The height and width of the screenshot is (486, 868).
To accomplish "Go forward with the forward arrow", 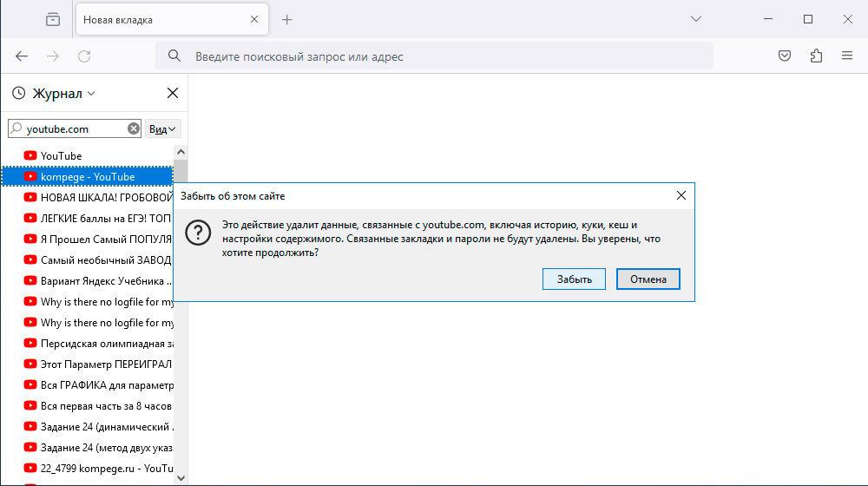I will [53, 56].
